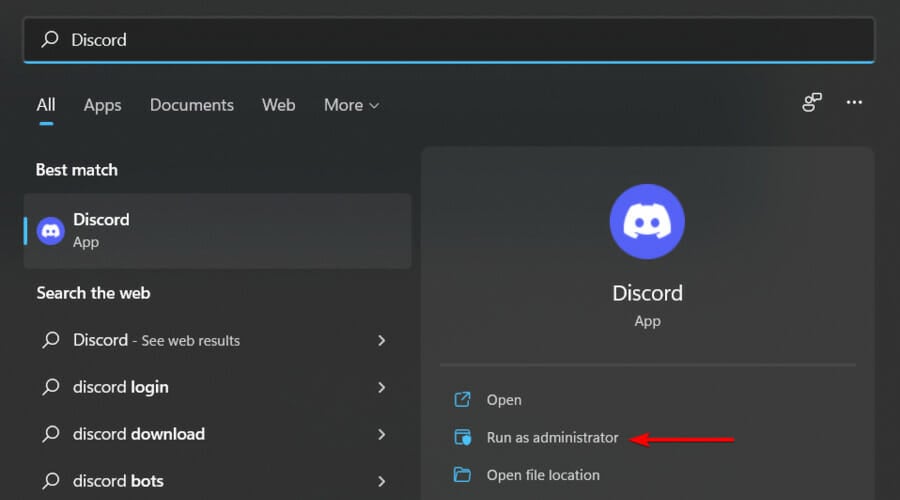Click the Open file location folder icon
Image resolution: width=900 pixels, height=500 pixels.
[462, 475]
